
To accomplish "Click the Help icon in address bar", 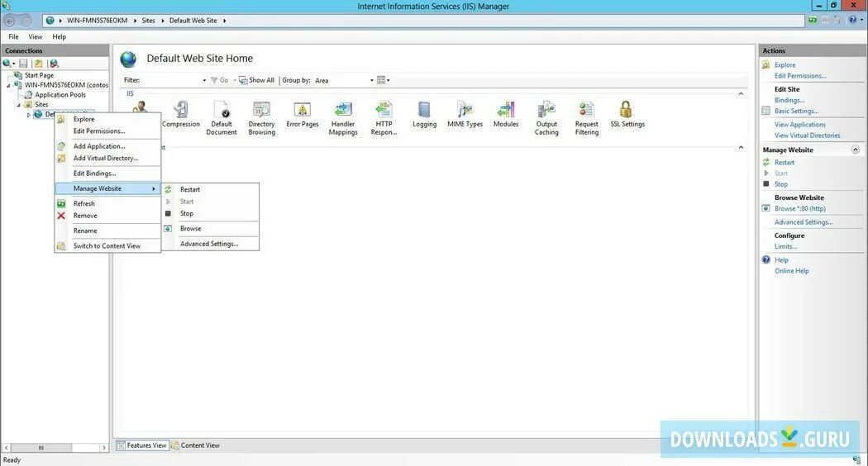I will (852, 20).
